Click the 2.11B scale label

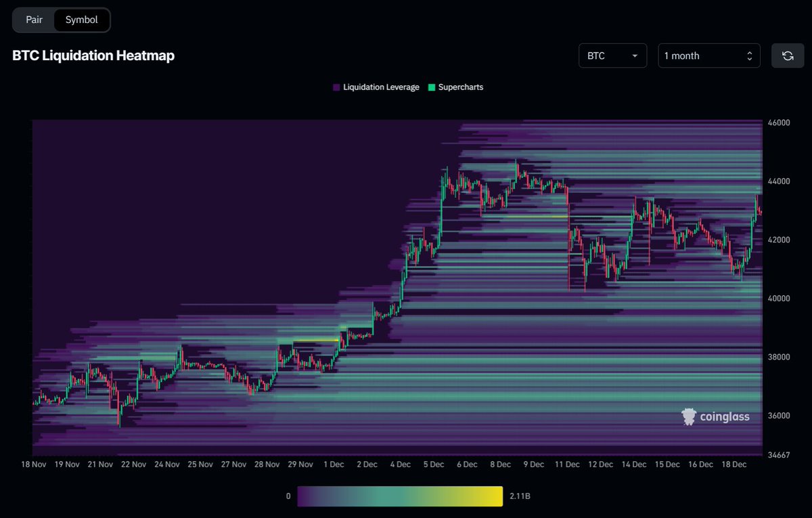click(520, 496)
